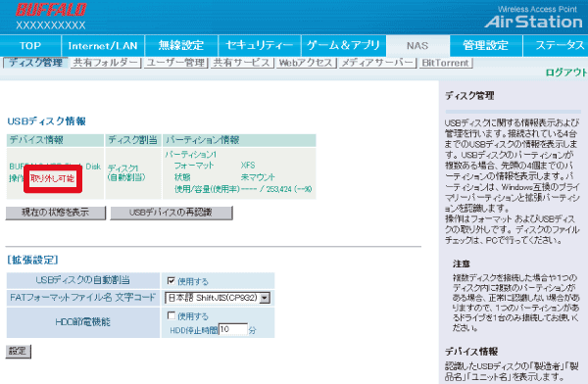The height and width of the screenshot is (384, 588).
Task: Click the USBデバイスの再認識 button
Action: [x=171, y=213]
